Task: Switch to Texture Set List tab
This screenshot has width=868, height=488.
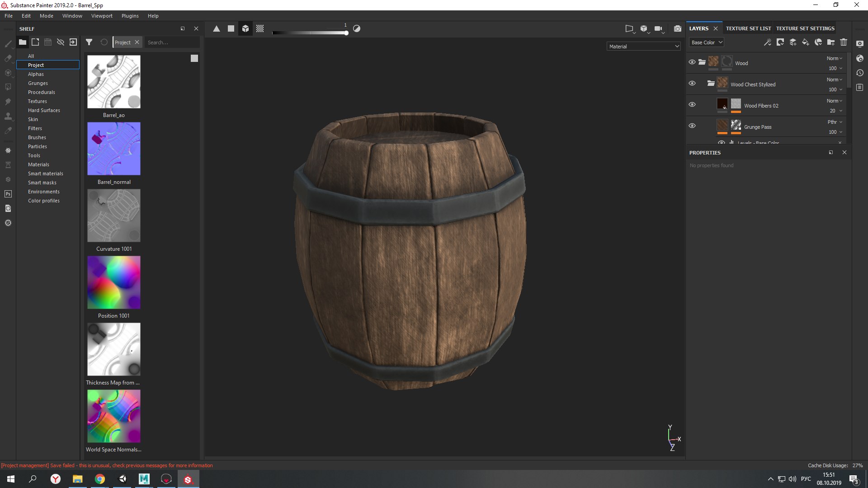Action: (x=748, y=28)
